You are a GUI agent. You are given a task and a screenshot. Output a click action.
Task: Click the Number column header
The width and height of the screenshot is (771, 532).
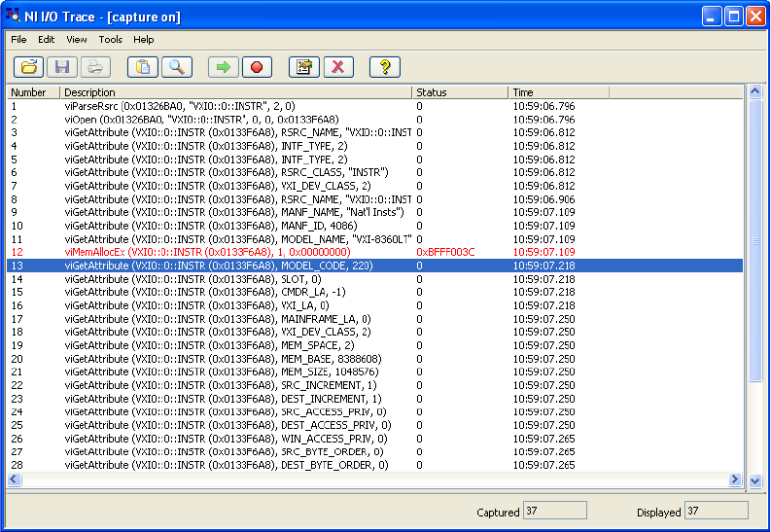pyautogui.click(x=33, y=92)
